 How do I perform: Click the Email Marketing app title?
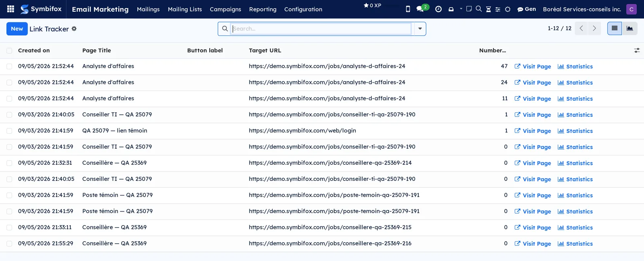100,9
